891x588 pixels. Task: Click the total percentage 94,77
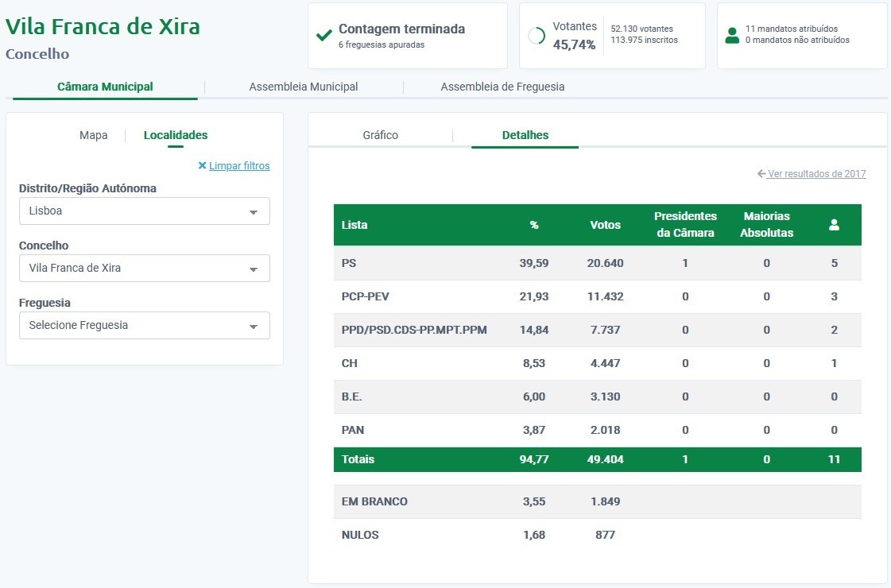click(534, 459)
